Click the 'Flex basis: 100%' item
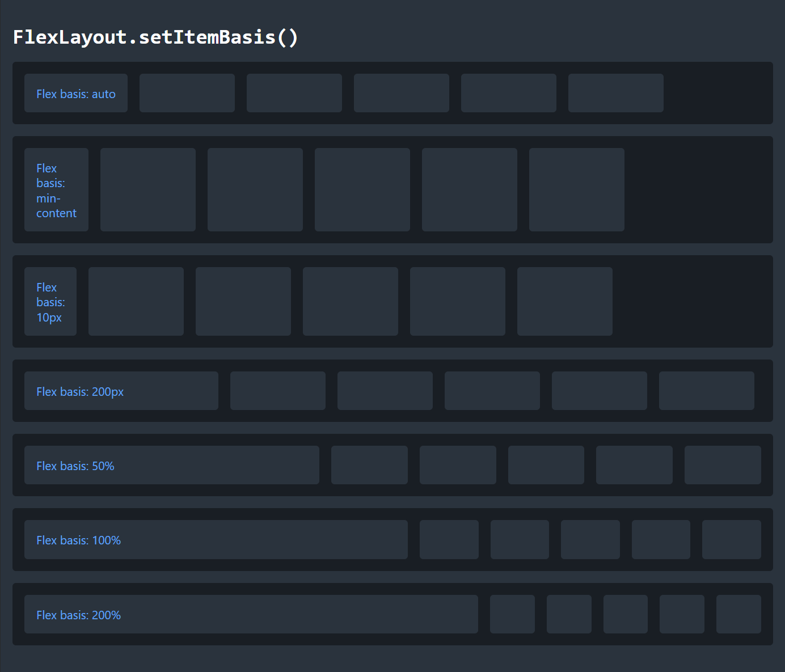The height and width of the screenshot is (672, 785). (x=216, y=540)
